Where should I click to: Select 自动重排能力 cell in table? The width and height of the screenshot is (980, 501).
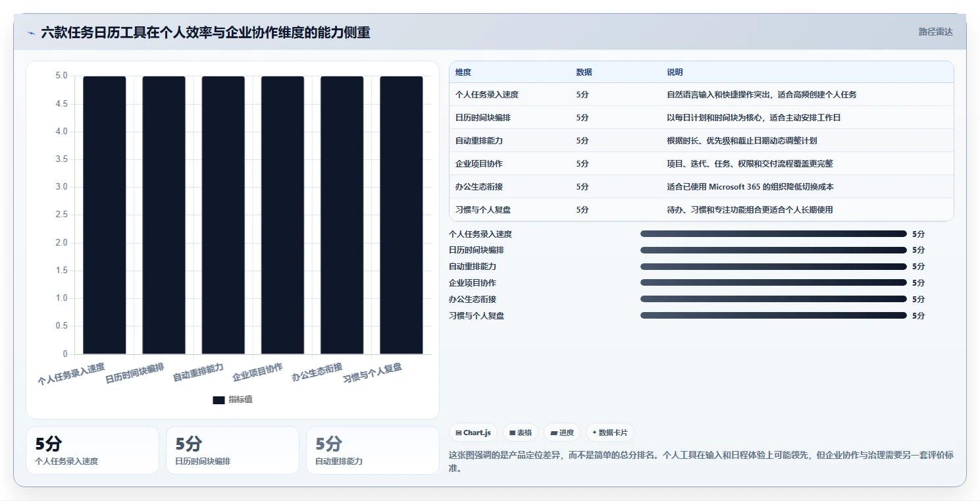point(479,141)
